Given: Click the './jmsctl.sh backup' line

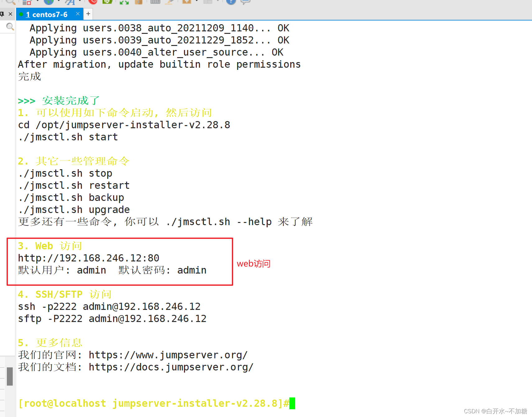Looking at the screenshot, I should tap(71, 197).
